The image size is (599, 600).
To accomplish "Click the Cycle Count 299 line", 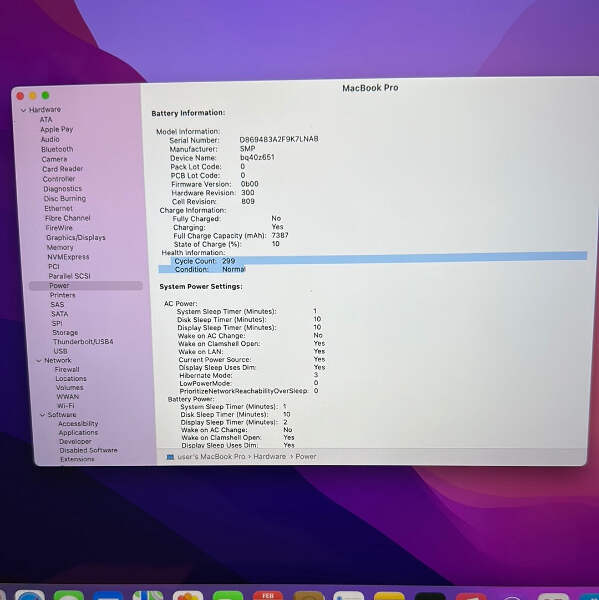I will tap(379, 261).
